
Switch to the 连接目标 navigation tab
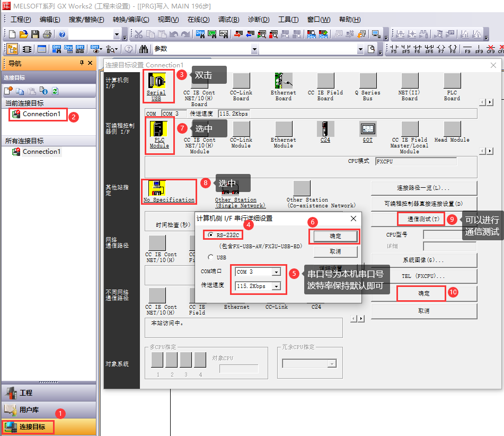click(x=49, y=426)
